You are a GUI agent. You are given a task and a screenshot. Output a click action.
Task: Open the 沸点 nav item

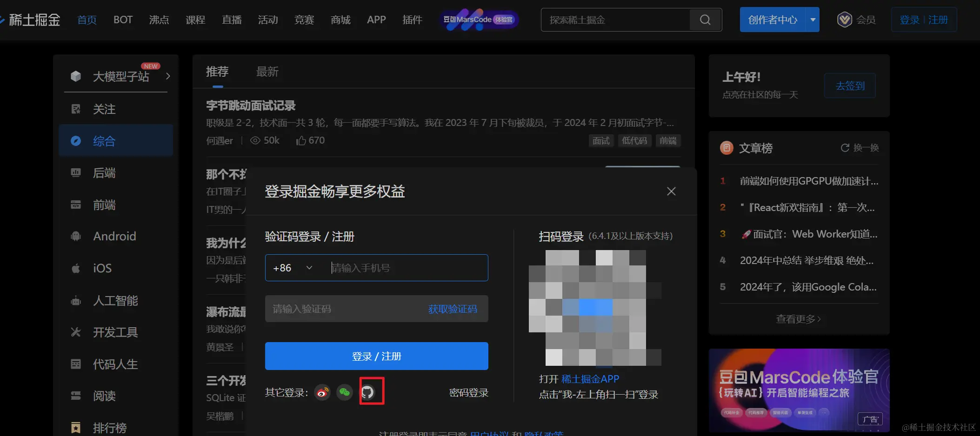(159, 20)
